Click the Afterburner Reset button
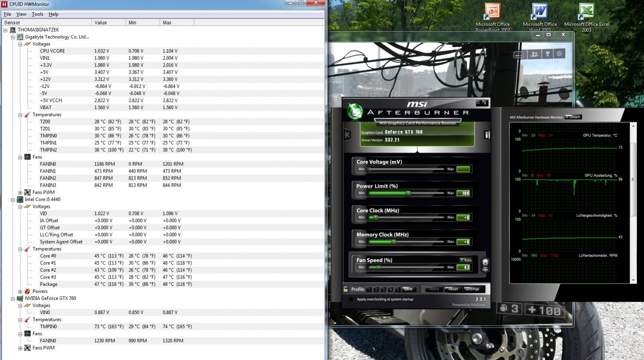This screenshot has width=644, height=360. tap(453, 289)
